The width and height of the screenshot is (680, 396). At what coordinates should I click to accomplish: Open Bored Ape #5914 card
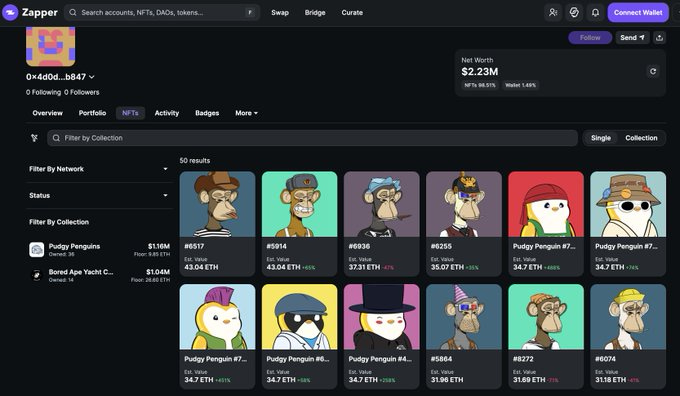pos(299,224)
